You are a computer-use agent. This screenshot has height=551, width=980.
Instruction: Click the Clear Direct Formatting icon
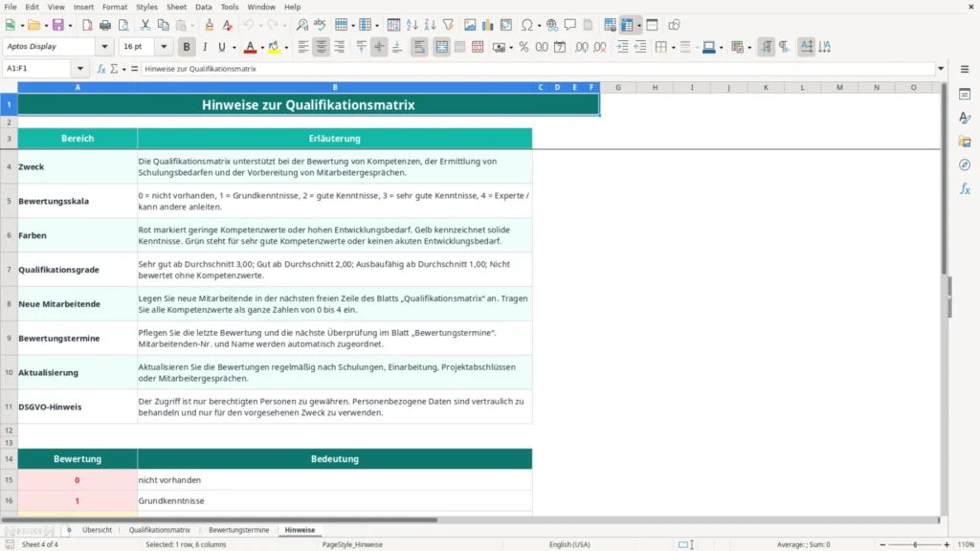tap(228, 25)
